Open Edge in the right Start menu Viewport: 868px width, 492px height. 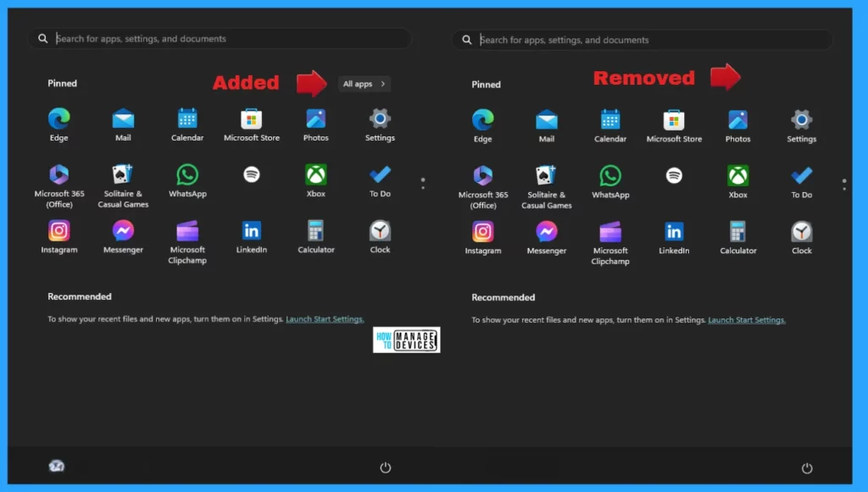[x=482, y=126]
